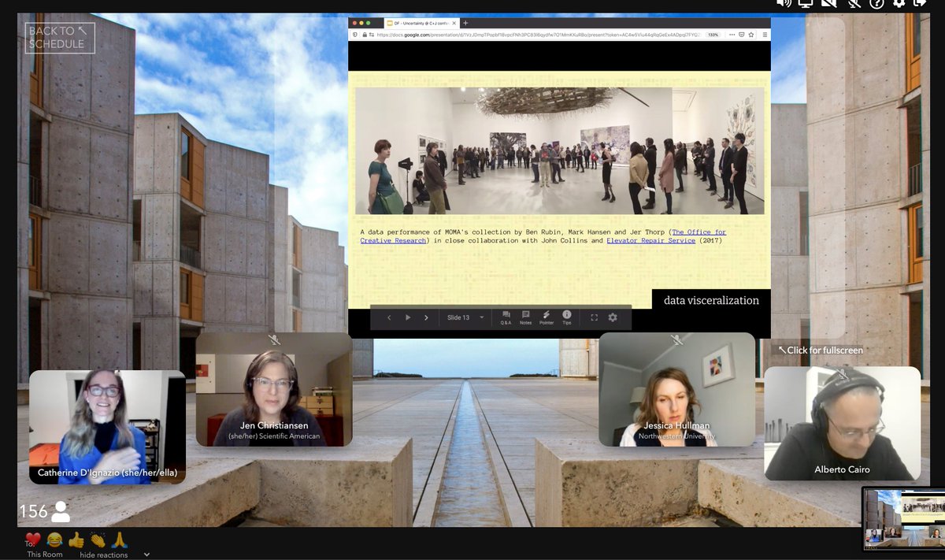The height and width of the screenshot is (560, 945).
Task: Go to previous slide arrow
Action: (389, 317)
